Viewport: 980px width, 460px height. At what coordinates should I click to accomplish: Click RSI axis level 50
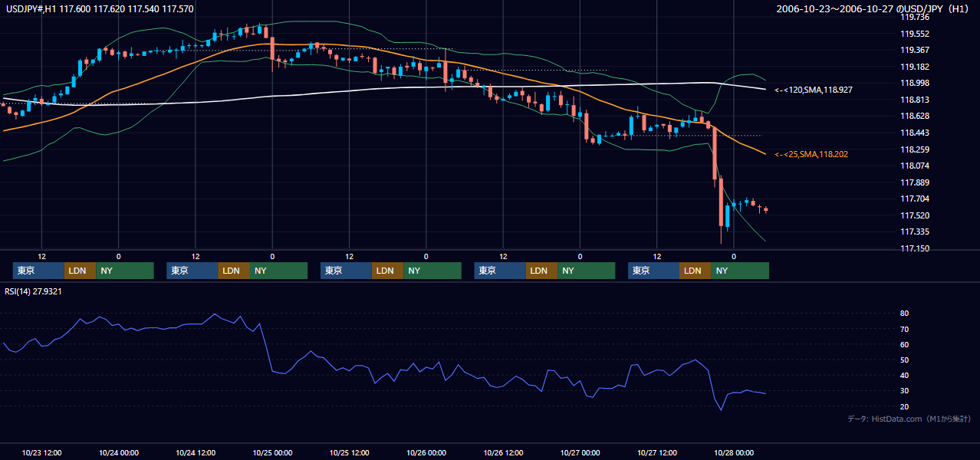click(x=904, y=360)
